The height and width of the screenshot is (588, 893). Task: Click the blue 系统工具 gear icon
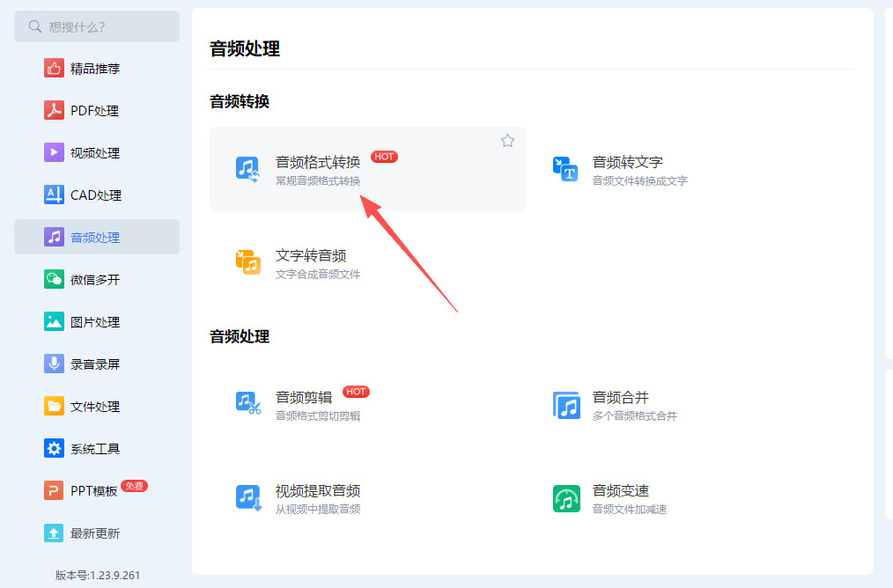pyautogui.click(x=54, y=448)
